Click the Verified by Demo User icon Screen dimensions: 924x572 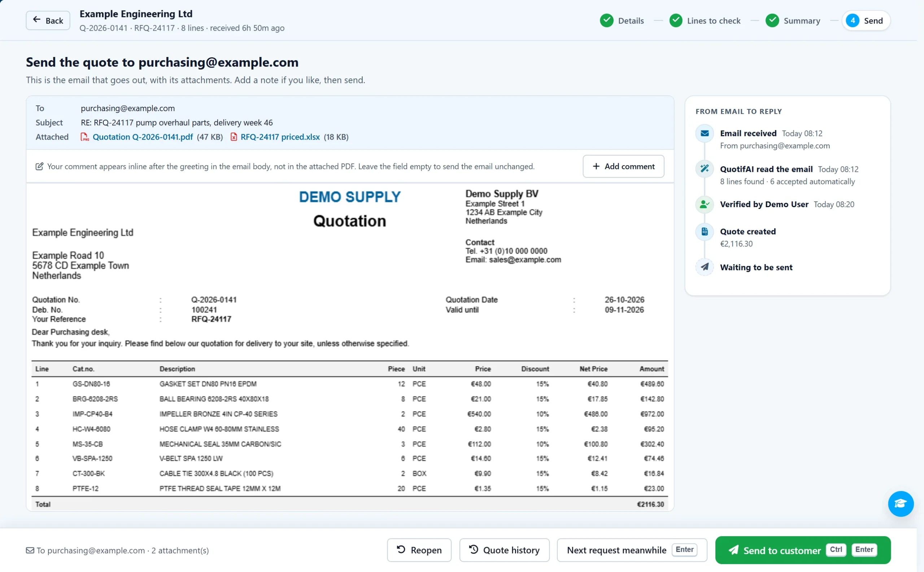pos(705,205)
